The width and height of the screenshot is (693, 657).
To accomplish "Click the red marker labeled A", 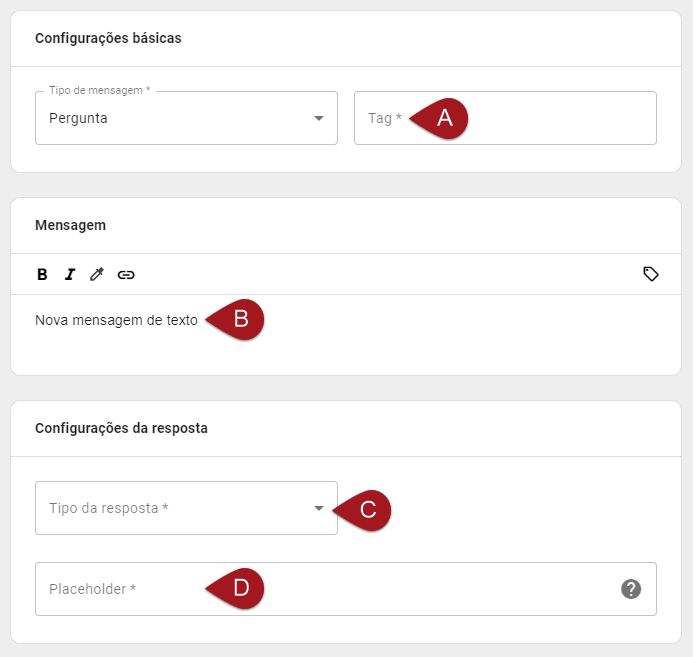I will point(442,118).
